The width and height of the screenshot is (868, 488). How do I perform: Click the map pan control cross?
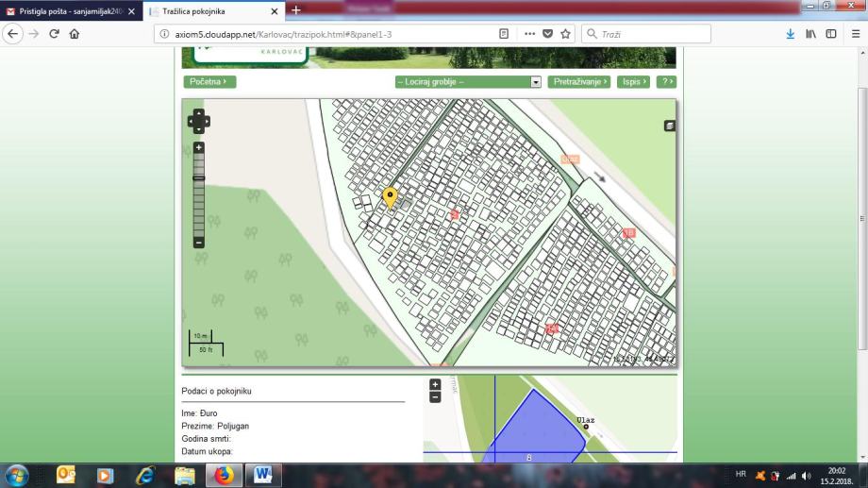pyautogui.click(x=199, y=122)
